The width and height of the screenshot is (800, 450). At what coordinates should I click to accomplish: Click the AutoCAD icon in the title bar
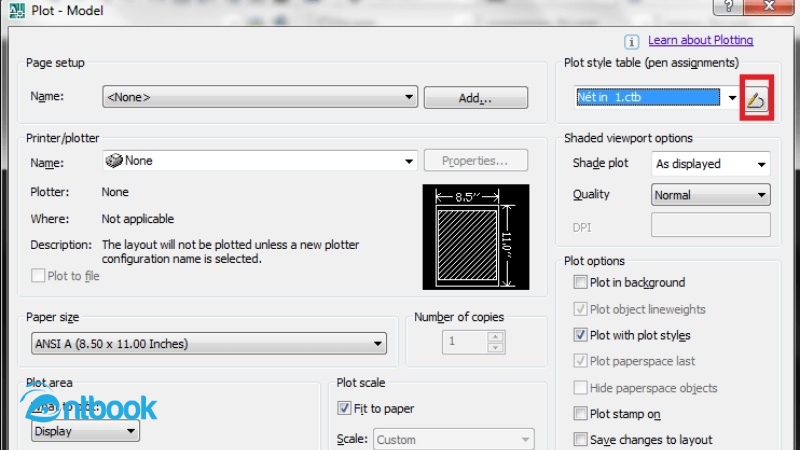tap(16, 11)
